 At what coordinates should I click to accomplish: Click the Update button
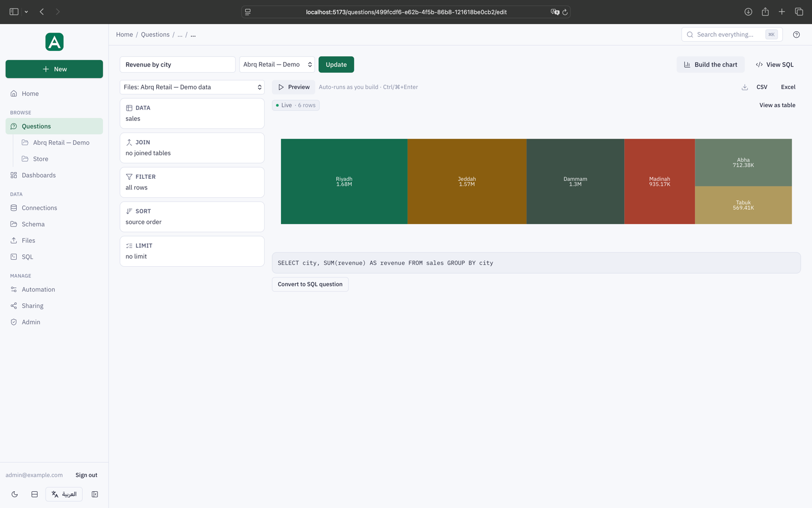(x=336, y=65)
